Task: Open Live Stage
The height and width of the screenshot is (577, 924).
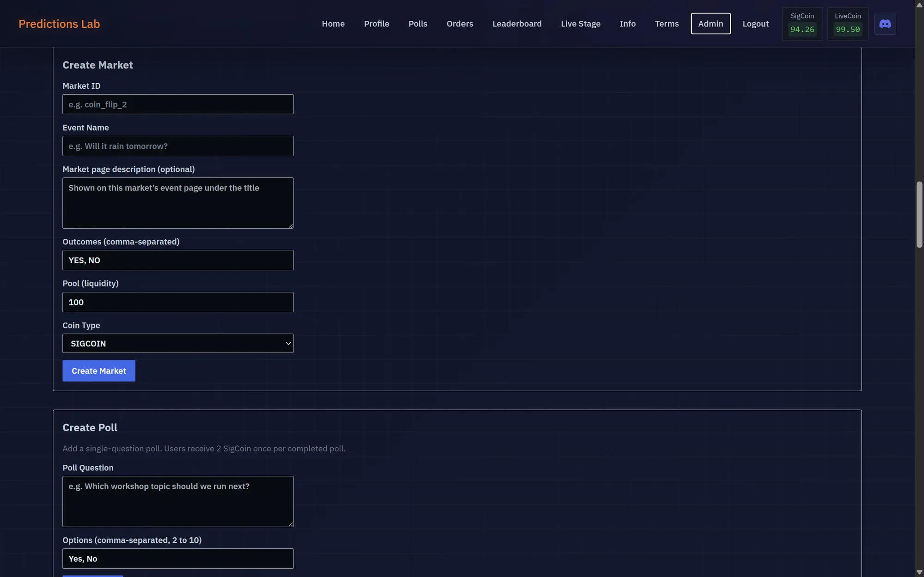Action: 581,24
